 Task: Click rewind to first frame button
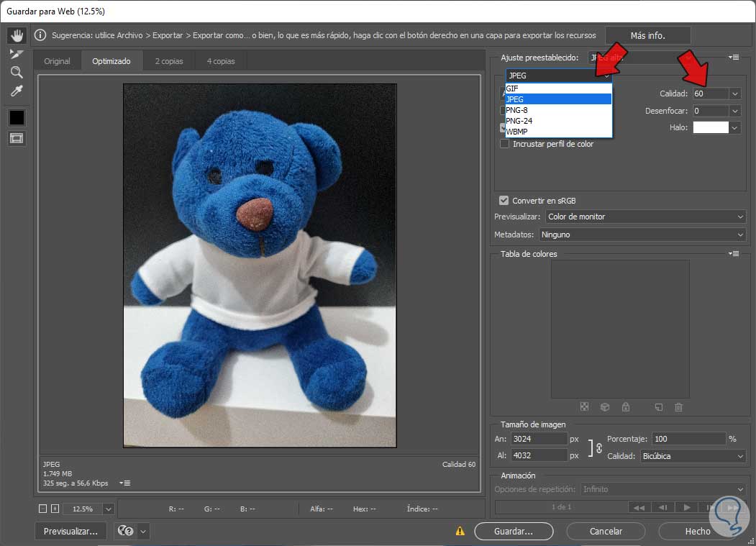tap(639, 507)
